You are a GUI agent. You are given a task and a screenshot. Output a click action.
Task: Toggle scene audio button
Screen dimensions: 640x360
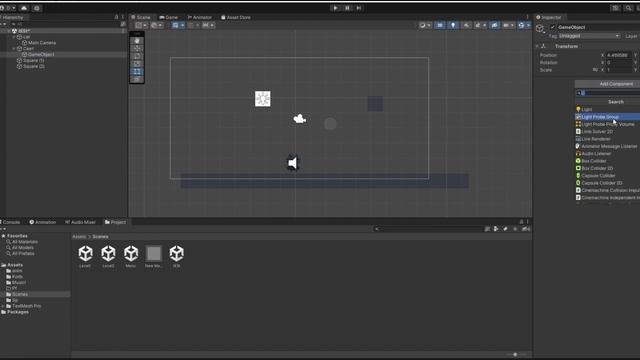point(466,25)
